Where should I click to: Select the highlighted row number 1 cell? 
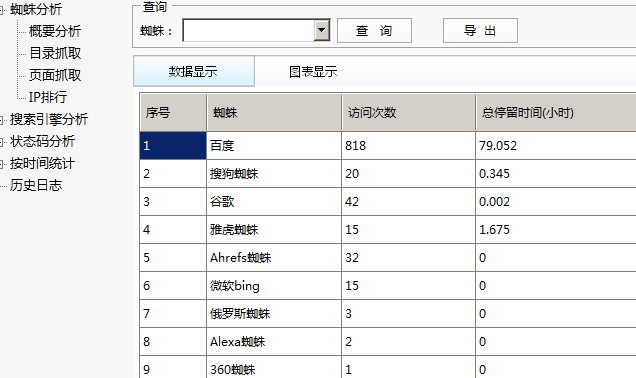coord(173,146)
